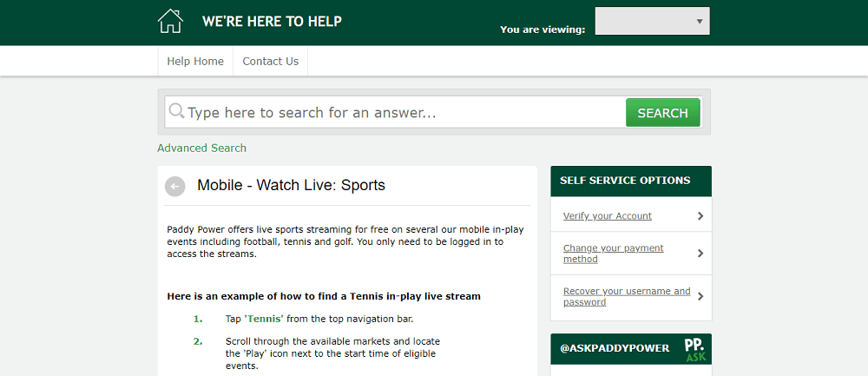The width and height of the screenshot is (868, 376).
Task: Open the Verify your Account link
Action: tap(608, 216)
